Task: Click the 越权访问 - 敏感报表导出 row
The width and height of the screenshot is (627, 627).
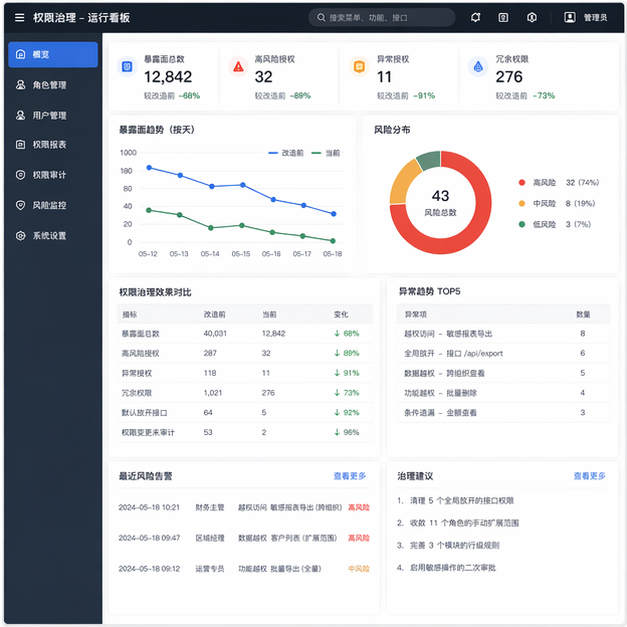Action: pyautogui.click(x=503, y=333)
